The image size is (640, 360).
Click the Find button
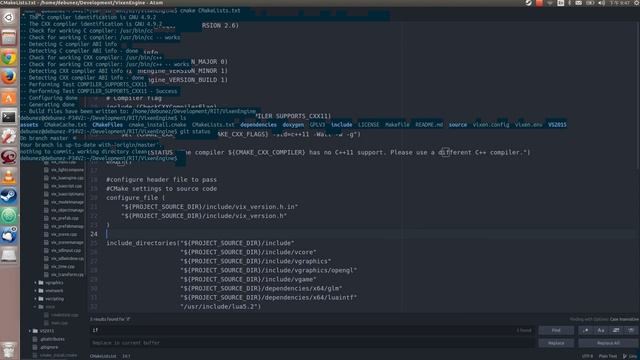(556, 330)
